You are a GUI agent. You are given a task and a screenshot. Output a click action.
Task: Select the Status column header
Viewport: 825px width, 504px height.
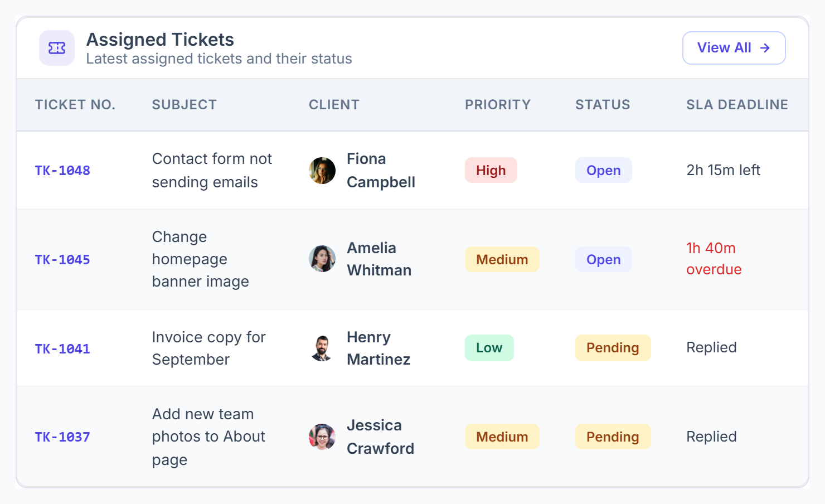point(603,105)
